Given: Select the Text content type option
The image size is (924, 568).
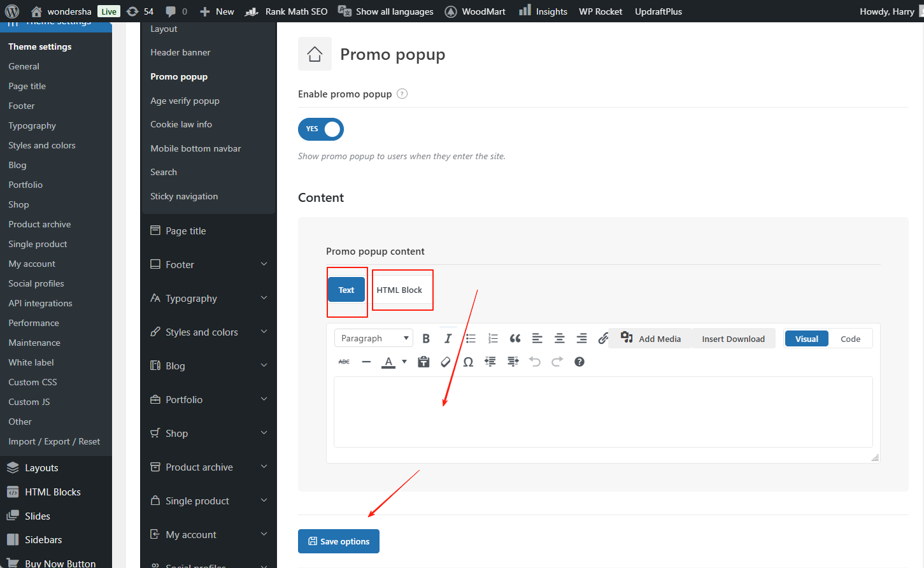Looking at the screenshot, I should click(x=346, y=290).
